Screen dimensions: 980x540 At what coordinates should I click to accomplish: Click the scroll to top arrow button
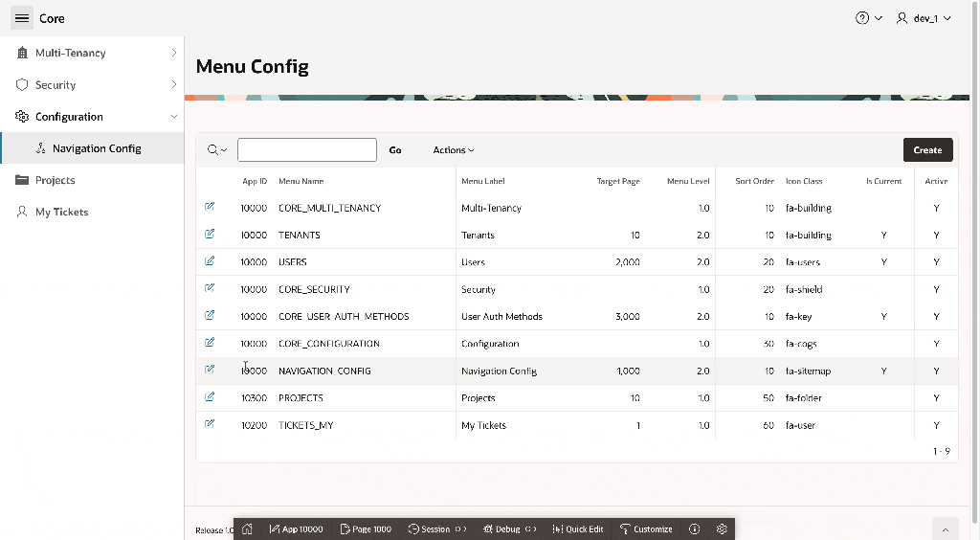click(945, 529)
